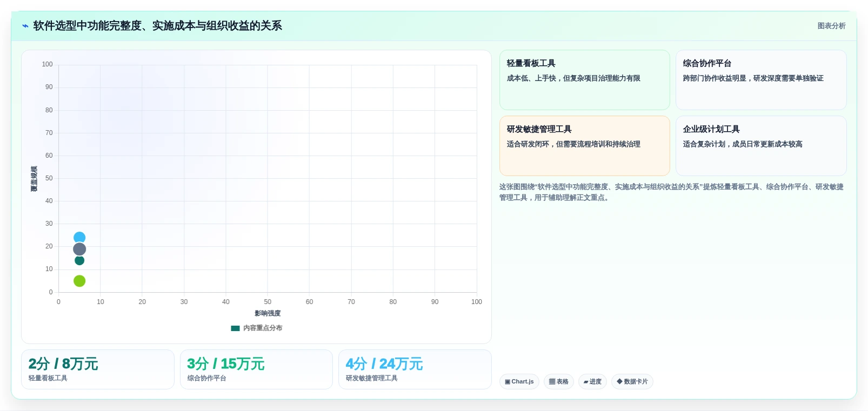Select the highlighted 研发敏捷管理工具 card
Image resolution: width=868 pixels, height=411 pixels.
tap(585, 146)
